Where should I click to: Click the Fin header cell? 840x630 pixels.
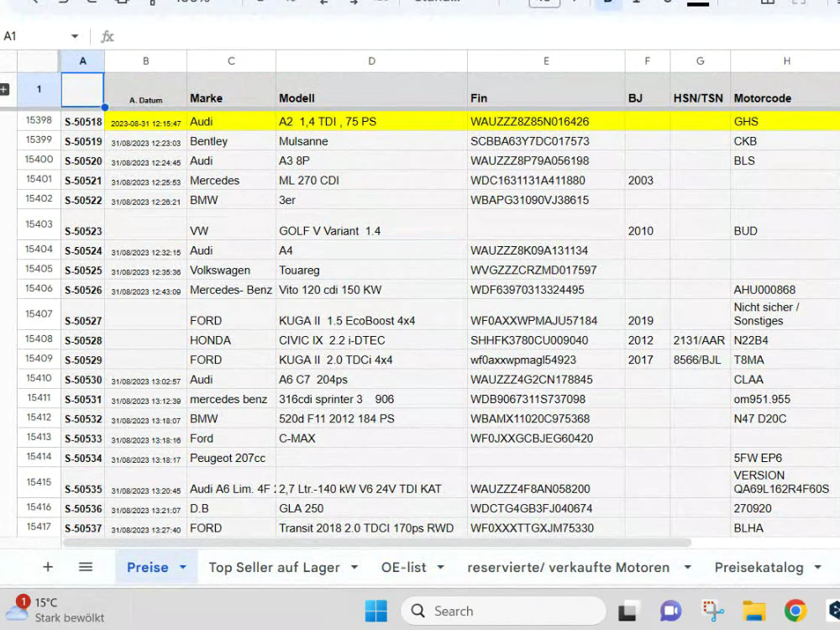(547, 90)
